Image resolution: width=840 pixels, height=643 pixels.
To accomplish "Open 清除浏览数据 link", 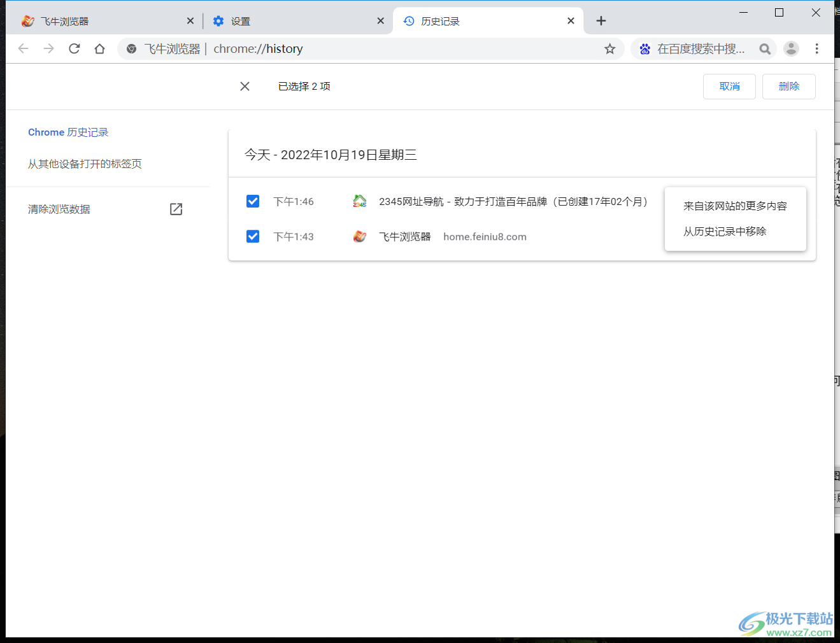I will click(x=59, y=209).
